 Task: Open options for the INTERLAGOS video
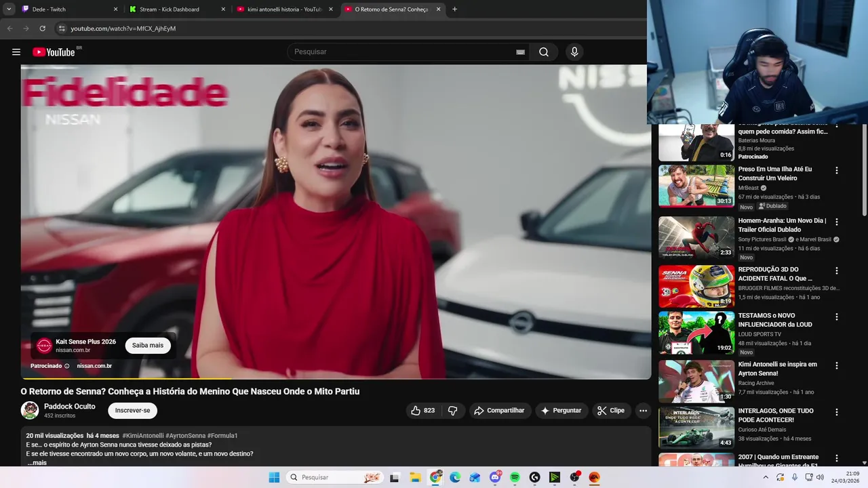(837, 412)
